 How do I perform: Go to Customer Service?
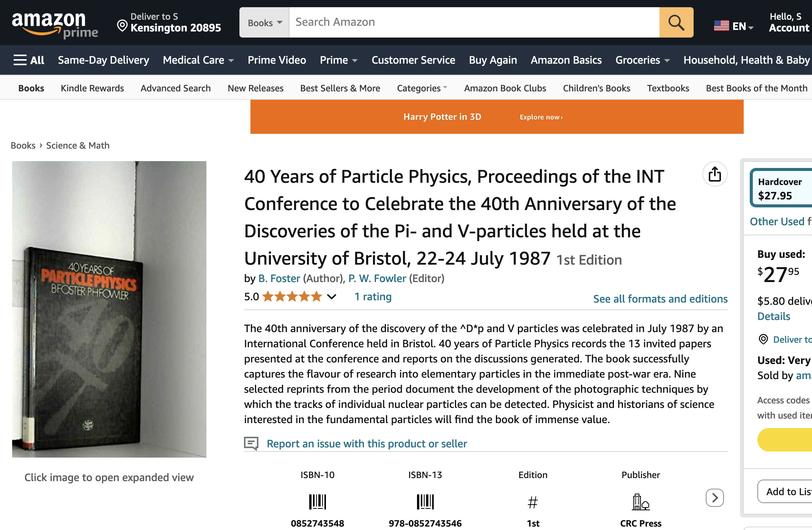pos(413,60)
